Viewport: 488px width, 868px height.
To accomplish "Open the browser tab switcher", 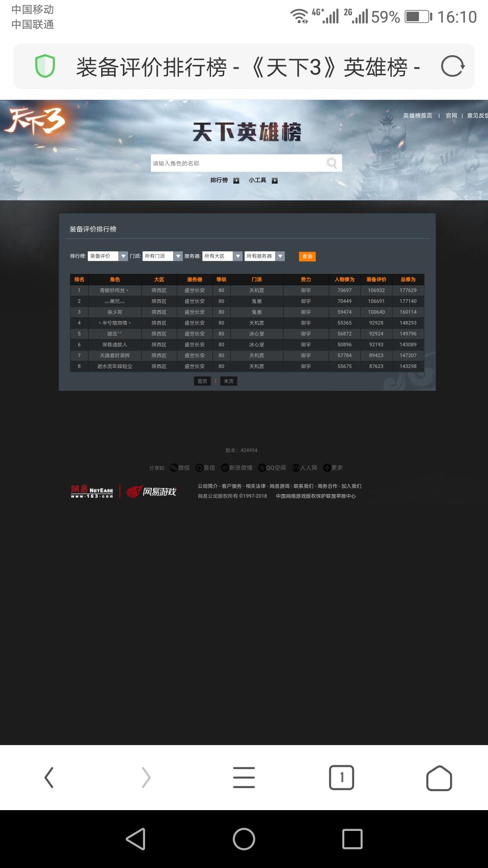I will [342, 778].
